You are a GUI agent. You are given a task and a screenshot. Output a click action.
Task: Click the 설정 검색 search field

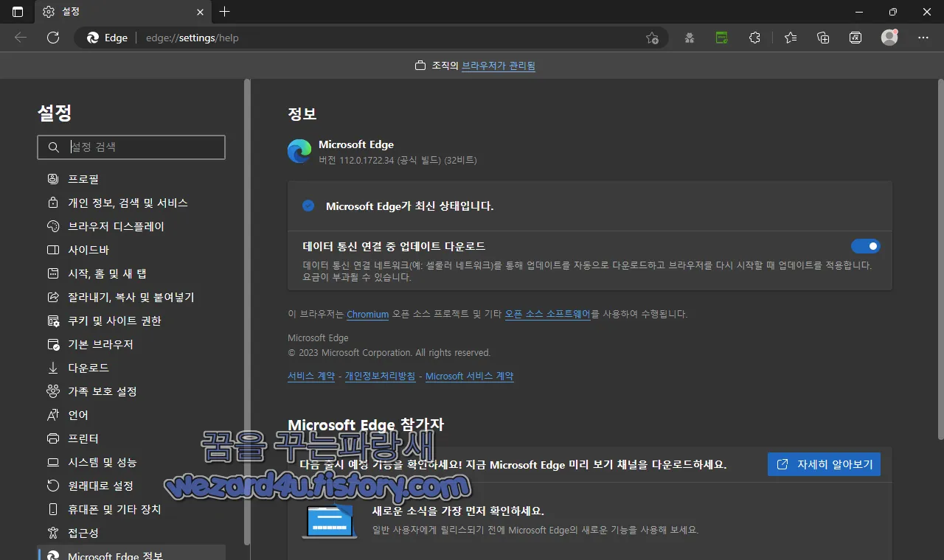(x=131, y=147)
